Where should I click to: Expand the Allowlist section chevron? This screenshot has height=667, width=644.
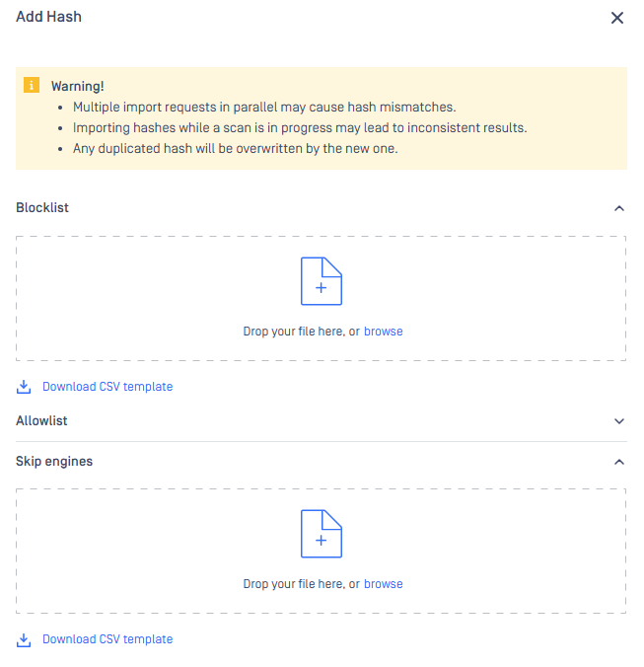click(619, 421)
